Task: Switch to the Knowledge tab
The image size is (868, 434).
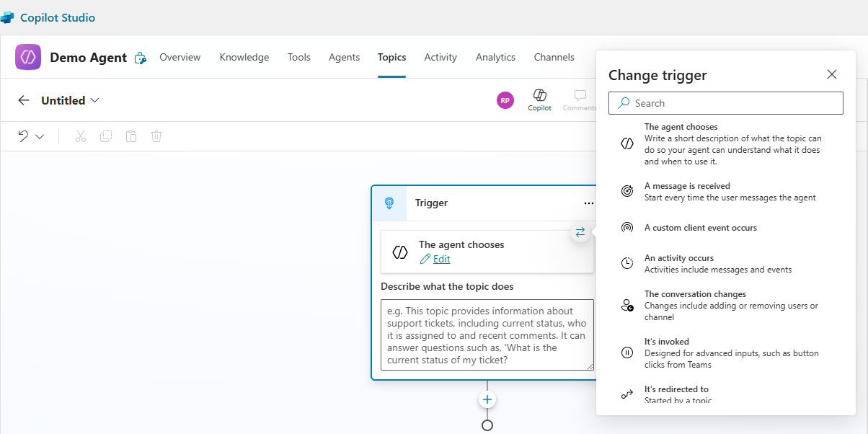Action: 244,57
